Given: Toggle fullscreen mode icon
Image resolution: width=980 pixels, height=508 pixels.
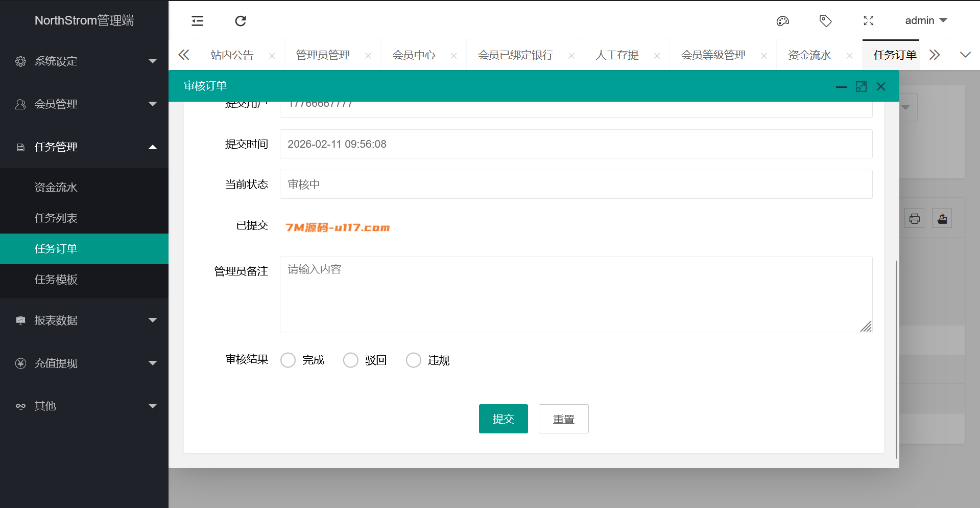Looking at the screenshot, I should 868,21.
